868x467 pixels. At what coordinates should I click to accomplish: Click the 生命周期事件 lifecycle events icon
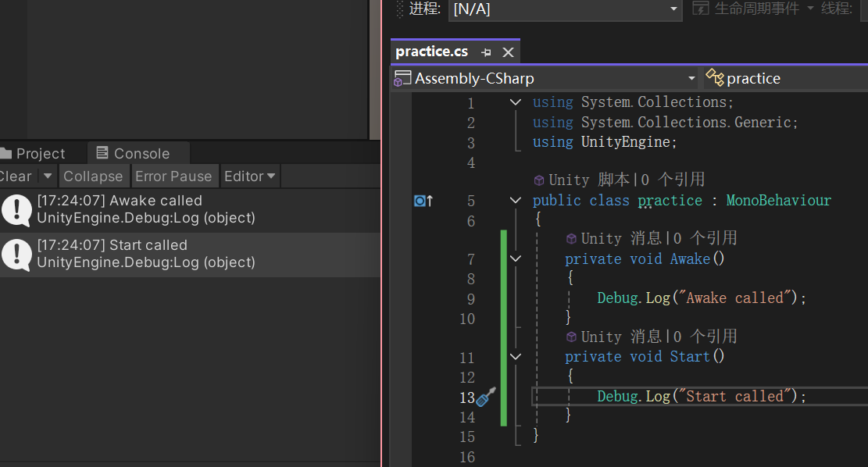tap(700, 9)
